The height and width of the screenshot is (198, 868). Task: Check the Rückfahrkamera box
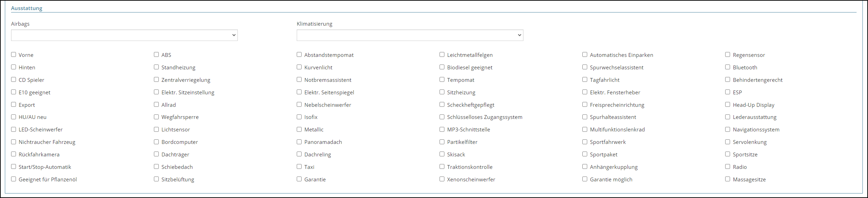coord(14,154)
